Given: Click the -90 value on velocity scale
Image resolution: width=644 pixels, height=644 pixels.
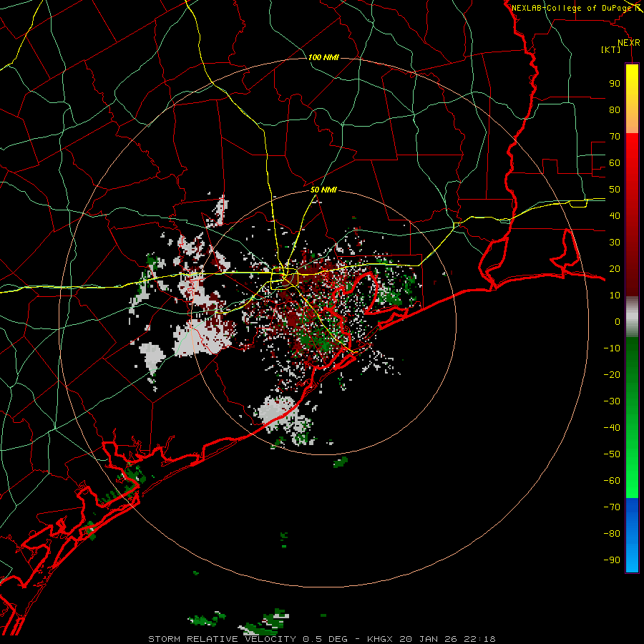Looking at the screenshot, I should 612,560.
